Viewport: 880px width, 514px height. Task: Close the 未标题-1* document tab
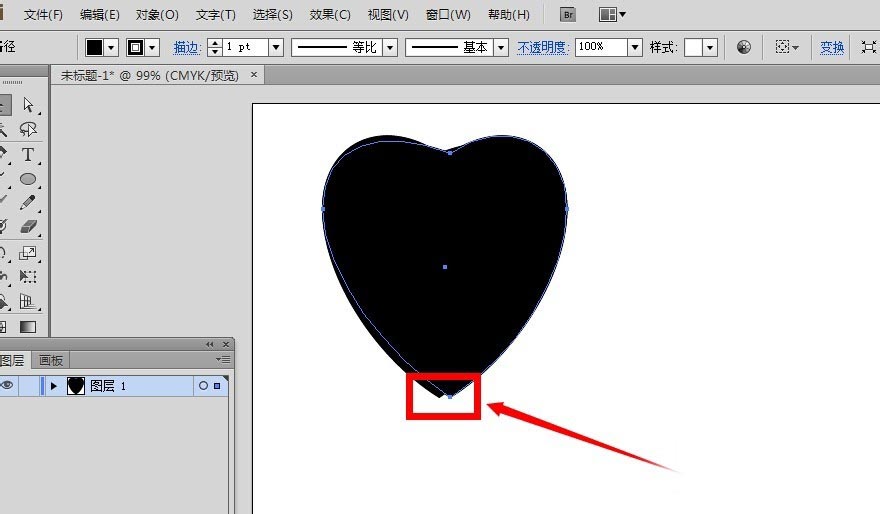coord(254,75)
